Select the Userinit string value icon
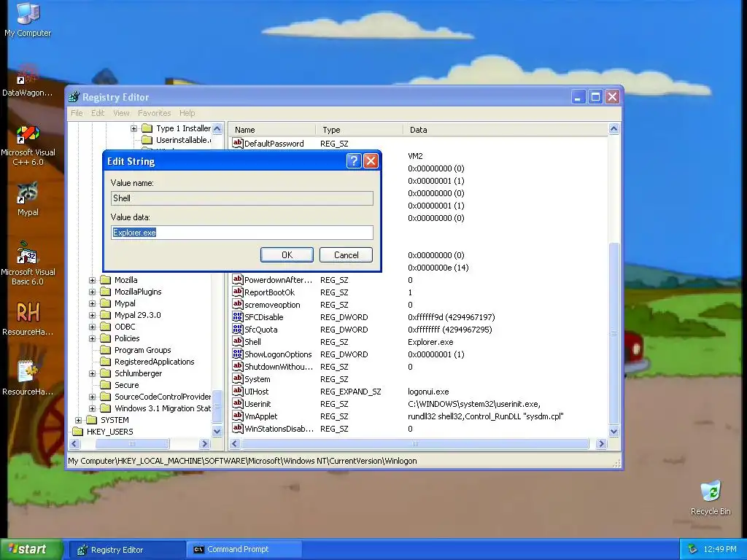The width and height of the screenshot is (747, 560). [x=237, y=403]
